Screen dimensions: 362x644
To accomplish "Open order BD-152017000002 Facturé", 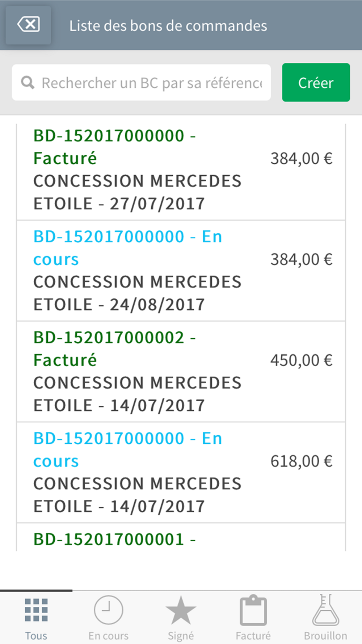I will [181, 371].
